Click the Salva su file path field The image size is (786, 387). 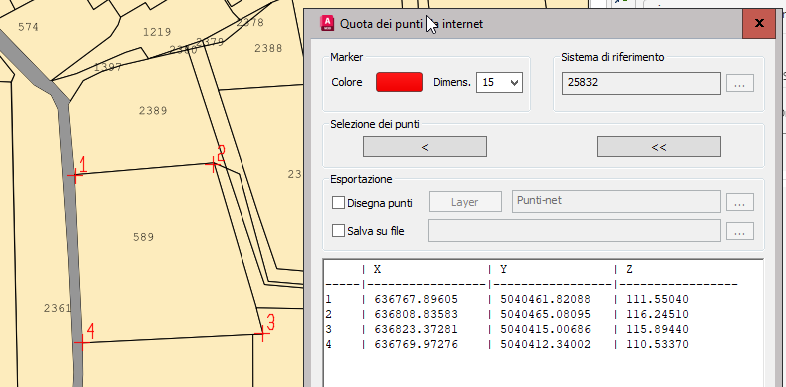[x=574, y=231]
